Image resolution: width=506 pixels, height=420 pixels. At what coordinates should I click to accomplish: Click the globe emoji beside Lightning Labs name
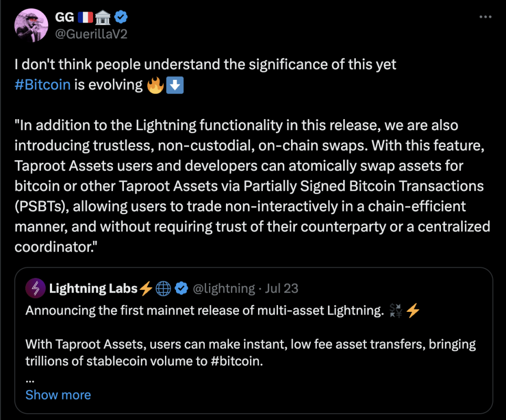[163, 288]
